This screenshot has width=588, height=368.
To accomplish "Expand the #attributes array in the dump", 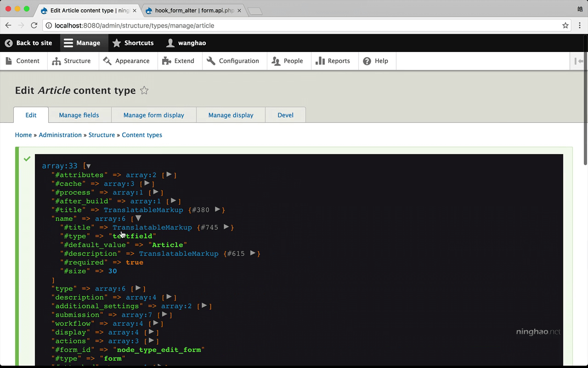I will [x=170, y=175].
